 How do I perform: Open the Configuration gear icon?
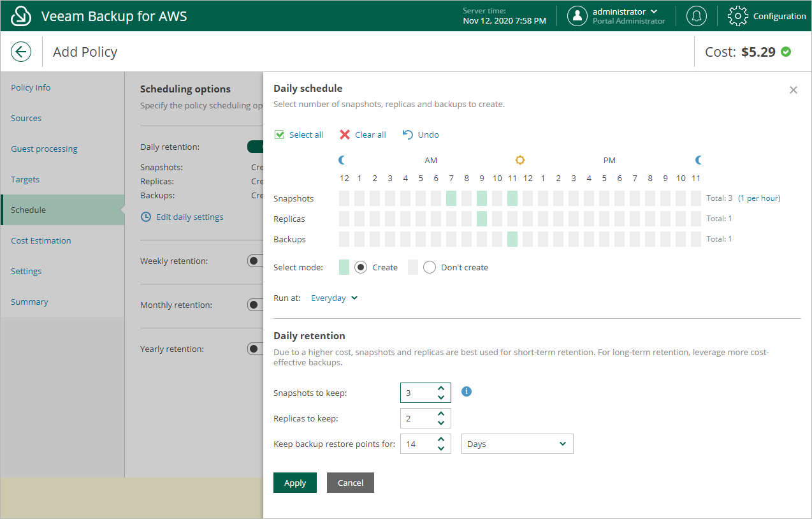click(738, 16)
